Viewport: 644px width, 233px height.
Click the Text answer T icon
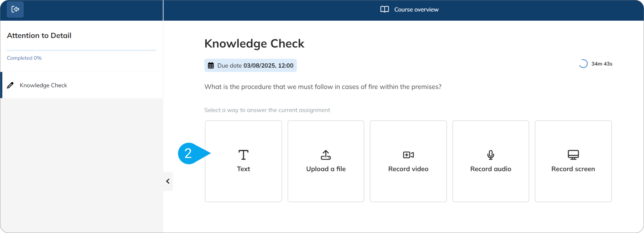pyautogui.click(x=243, y=155)
